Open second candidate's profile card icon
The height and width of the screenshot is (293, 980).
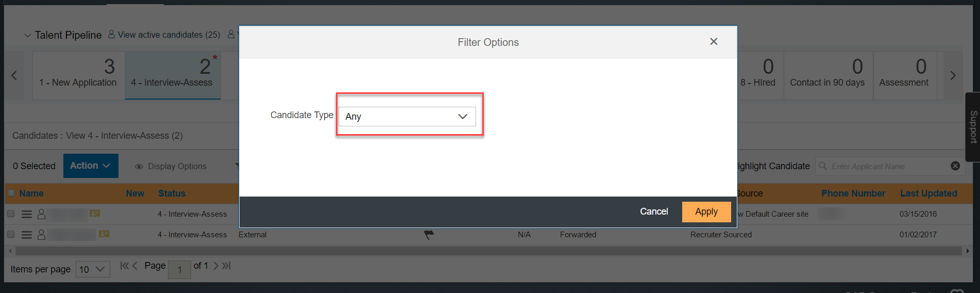tap(104, 234)
